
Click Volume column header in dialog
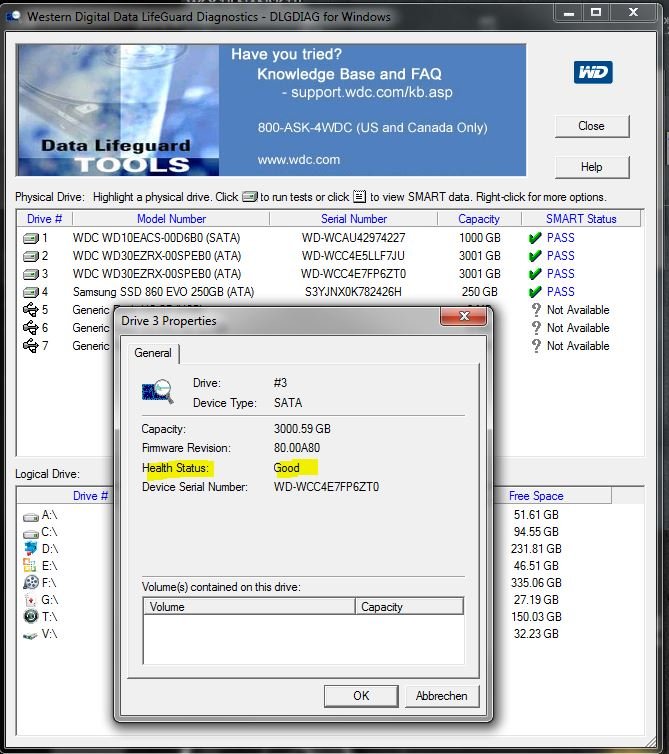tap(249, 607)
